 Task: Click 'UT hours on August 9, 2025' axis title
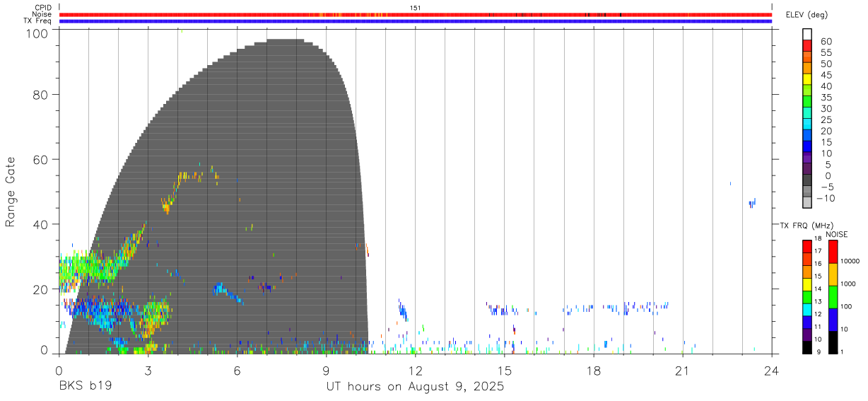click(x=415, y=387)
